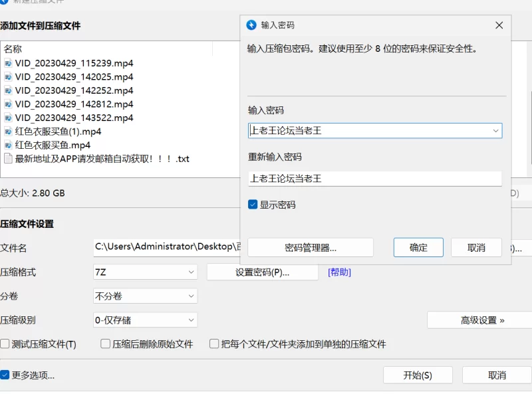532x394 pixels.
Task: Enable 测试压缩文件(T) checkbox
Action: click(5, 344)
